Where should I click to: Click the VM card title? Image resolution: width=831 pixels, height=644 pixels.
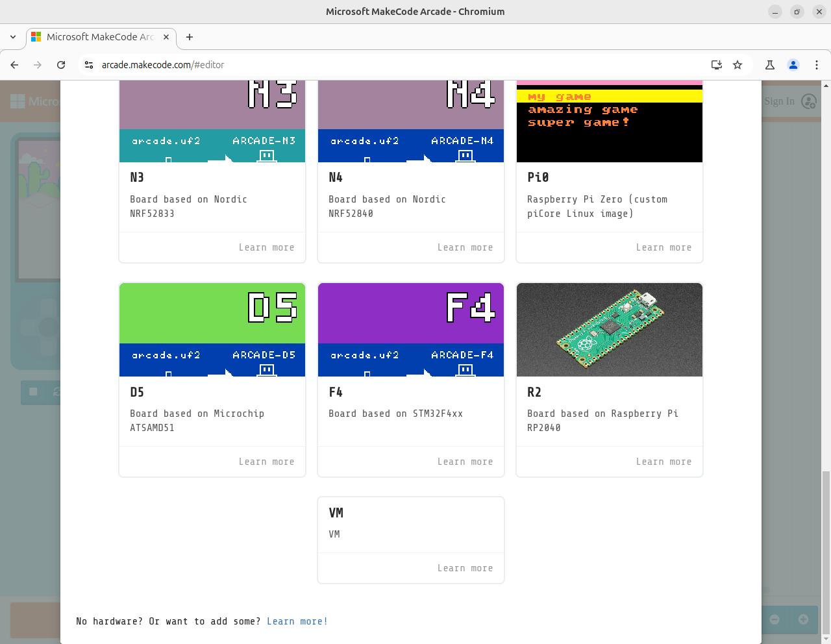click(x=336, y=513)
